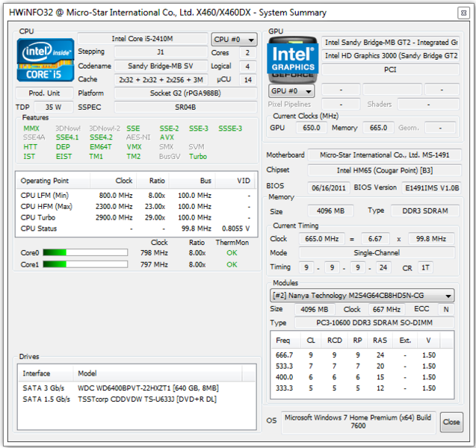Select the CPU LFM (Min) row
This screenshot has width=476, height=448.
click(x=136, y=196)
